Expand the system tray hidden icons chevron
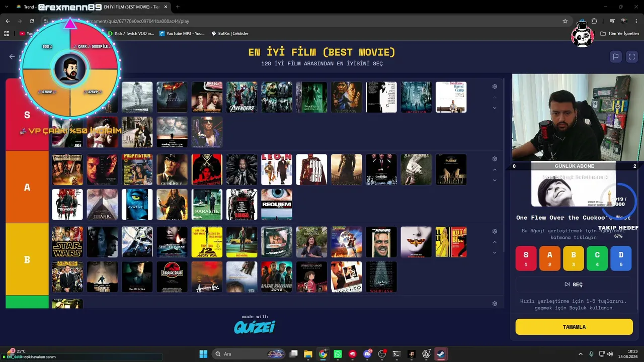Screen dimensions: 644x362 coord(580,354)
